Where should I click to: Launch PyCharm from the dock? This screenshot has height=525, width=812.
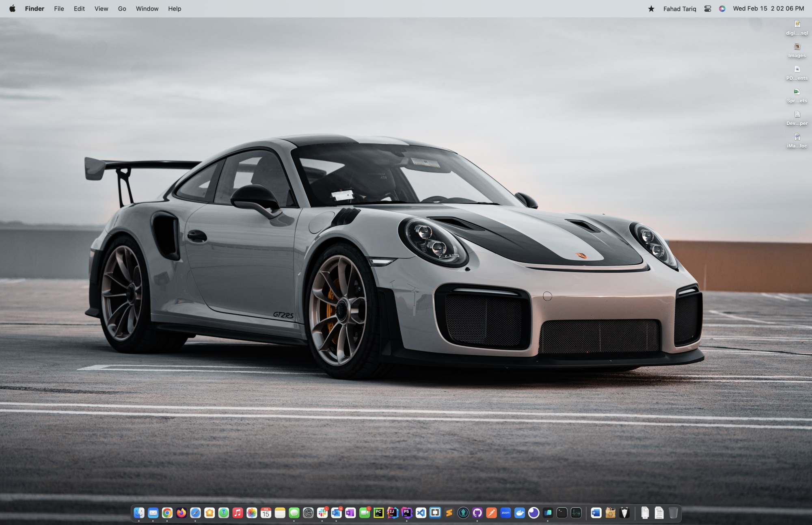click(x=378, y=513)
